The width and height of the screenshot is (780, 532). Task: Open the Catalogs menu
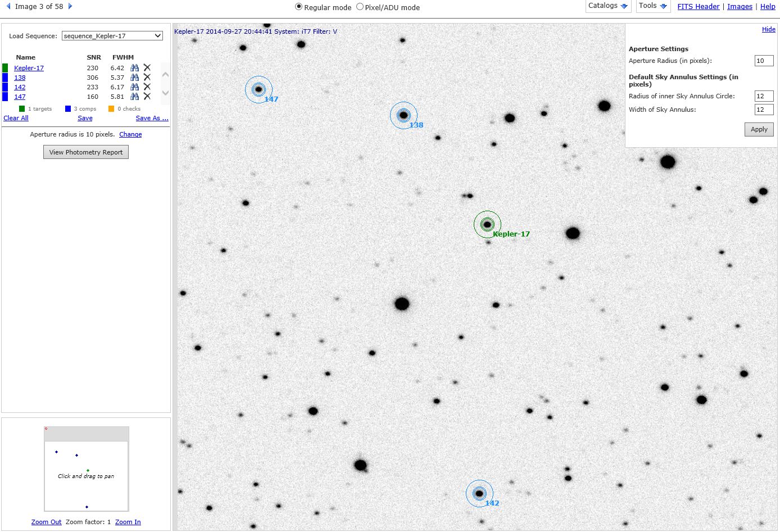coord(607,6)
